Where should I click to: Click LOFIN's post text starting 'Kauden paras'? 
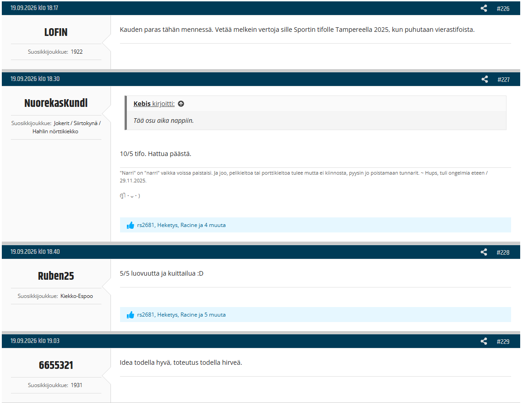coord(297,30)
